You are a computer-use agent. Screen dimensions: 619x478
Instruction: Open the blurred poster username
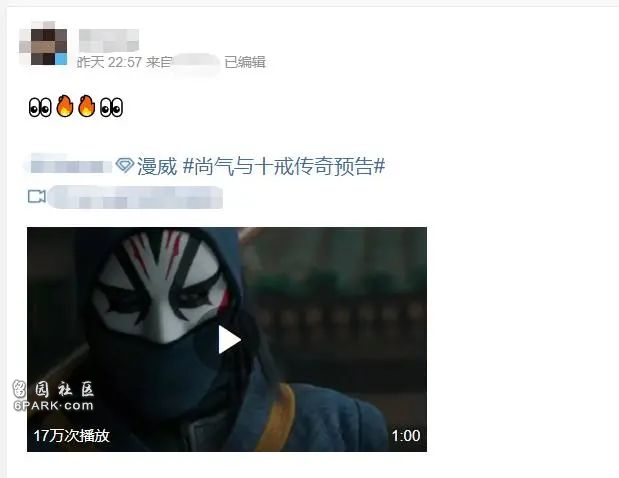109,40
